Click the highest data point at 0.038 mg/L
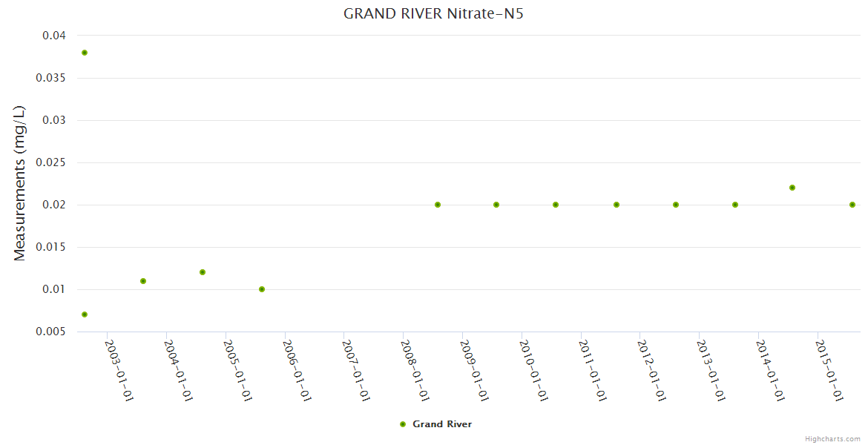Image resolution: width=868 pixels, height=445 pixels. [85, 53]
